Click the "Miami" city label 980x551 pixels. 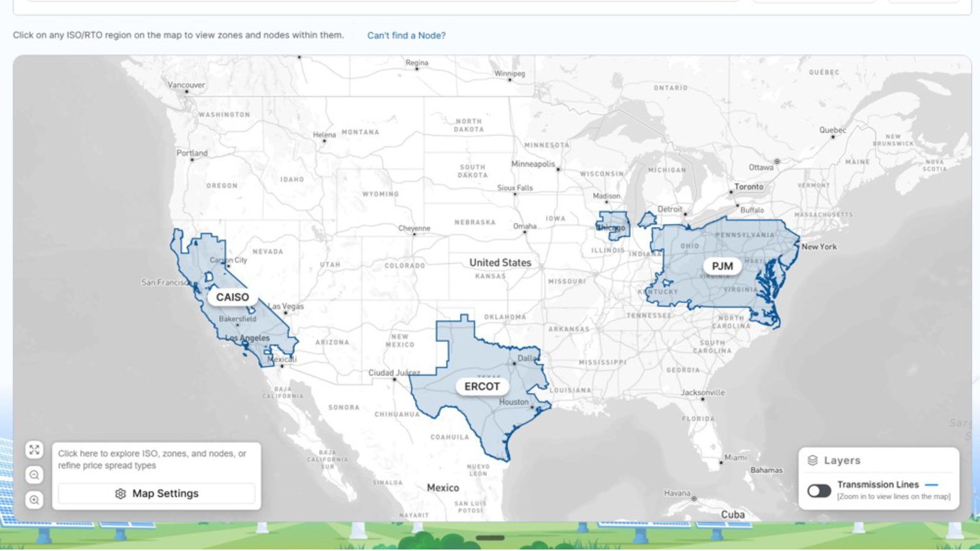(736, 457)
